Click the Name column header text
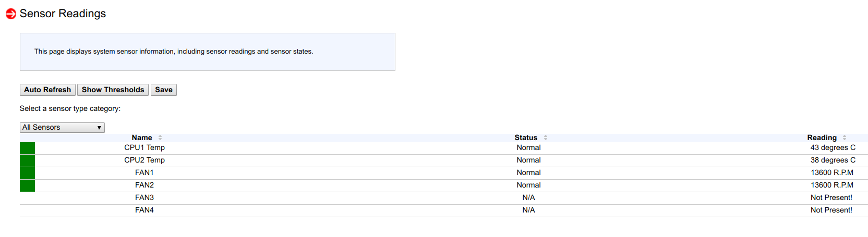The width and height of the screenshot is (868, 237). pos(142,138)
